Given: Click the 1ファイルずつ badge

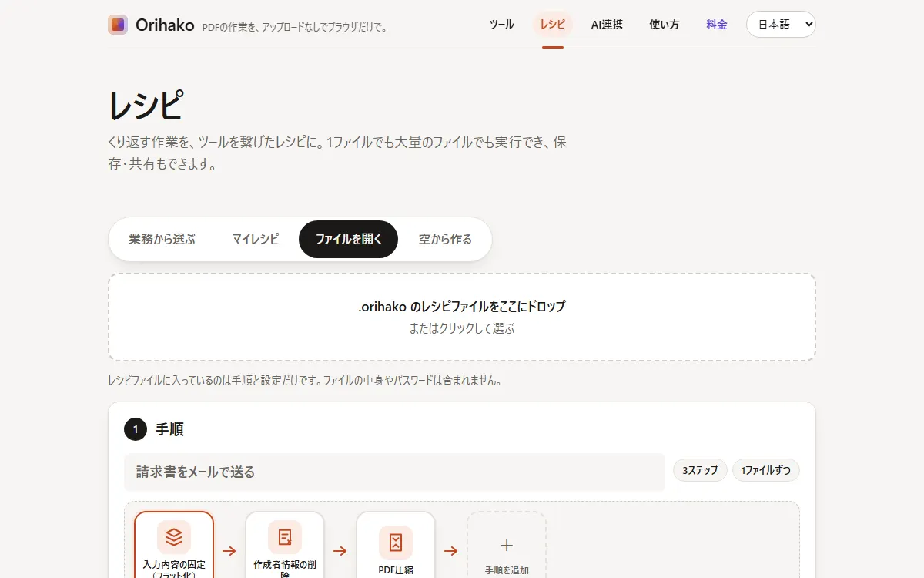Looking at the screenshot, I should 766,470.
